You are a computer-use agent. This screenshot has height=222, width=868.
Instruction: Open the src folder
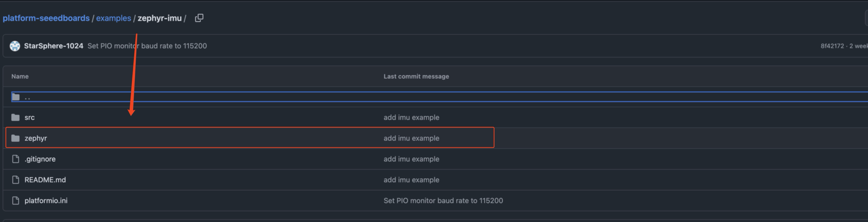tap(30, 117)
